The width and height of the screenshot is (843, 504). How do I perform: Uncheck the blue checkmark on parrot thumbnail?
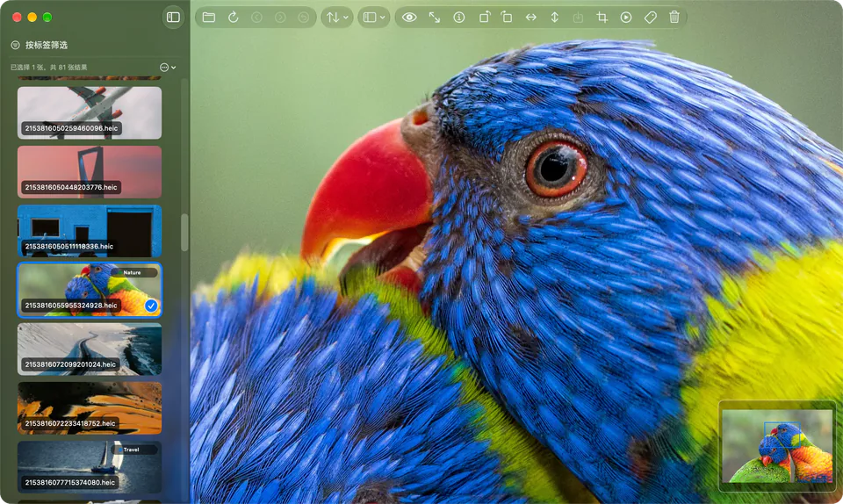(x=151, y=306)
